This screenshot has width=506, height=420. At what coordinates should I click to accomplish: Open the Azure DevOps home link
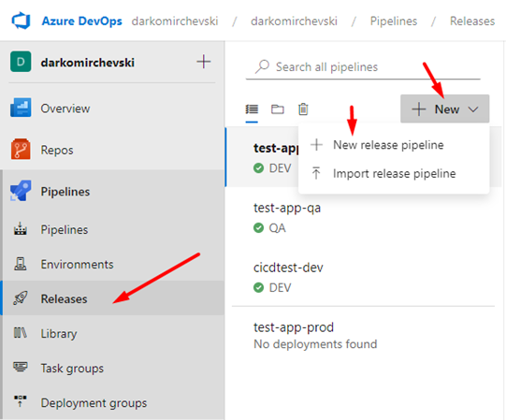82,21
